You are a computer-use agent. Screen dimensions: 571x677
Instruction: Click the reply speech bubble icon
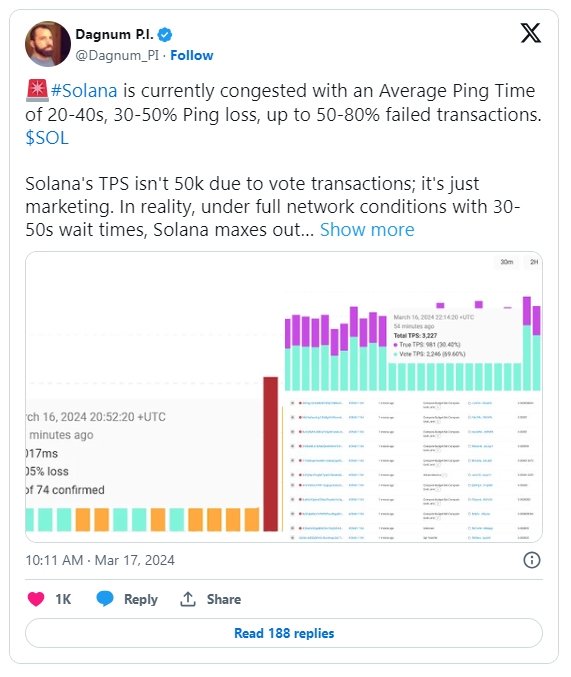coord(105,599)
